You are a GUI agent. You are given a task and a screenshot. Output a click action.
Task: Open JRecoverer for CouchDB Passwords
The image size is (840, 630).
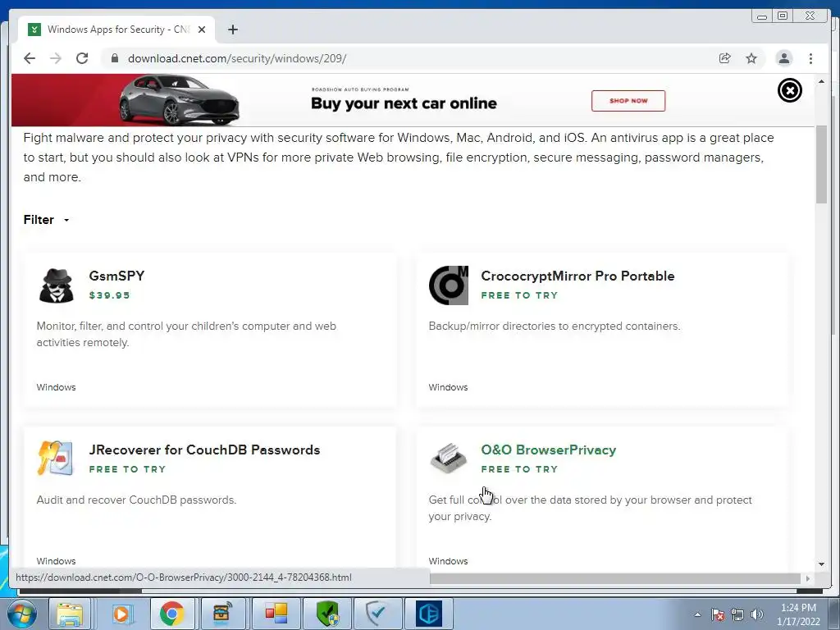[x=204, y=450]
